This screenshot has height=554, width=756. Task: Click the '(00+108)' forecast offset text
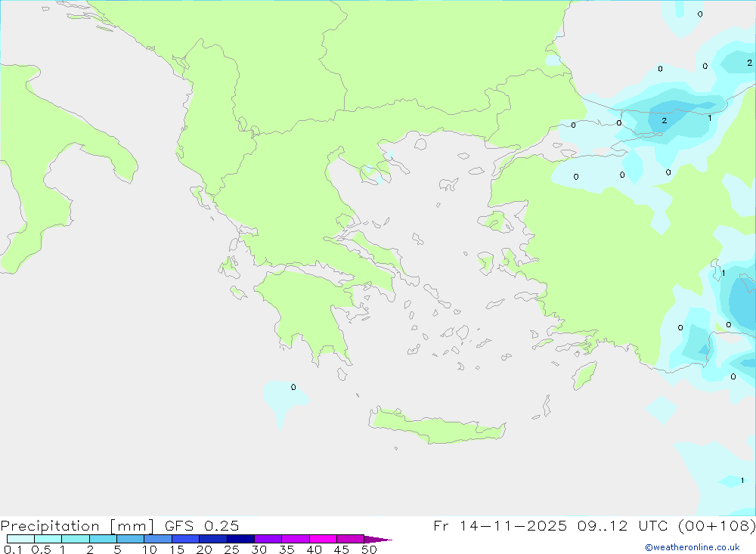[x=717, y=525]
